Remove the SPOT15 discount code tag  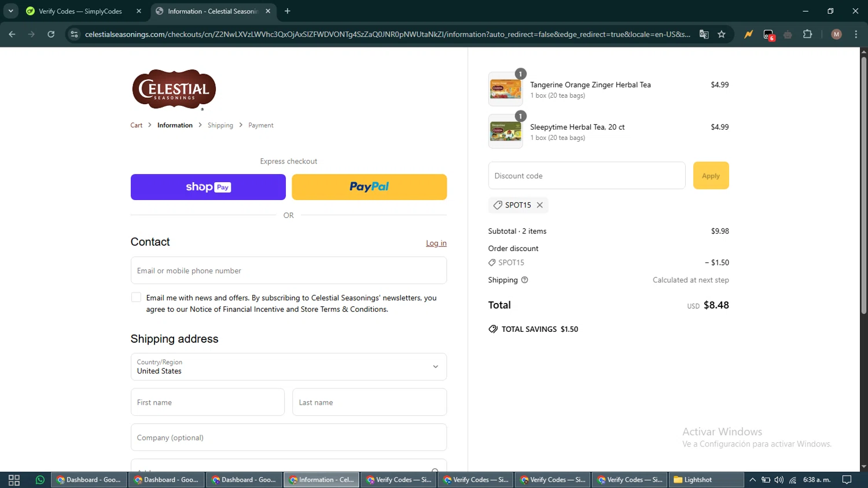(x=539, y=205)
